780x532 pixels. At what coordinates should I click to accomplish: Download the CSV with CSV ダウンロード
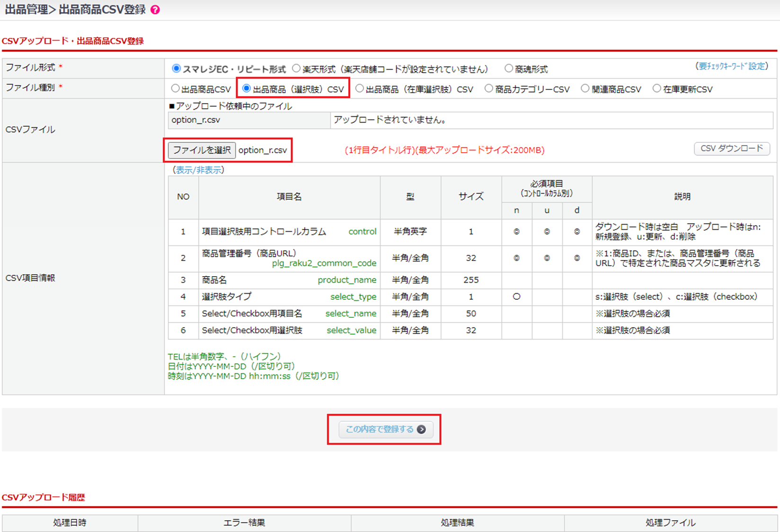pyautogui.click(x=732, y=148)
